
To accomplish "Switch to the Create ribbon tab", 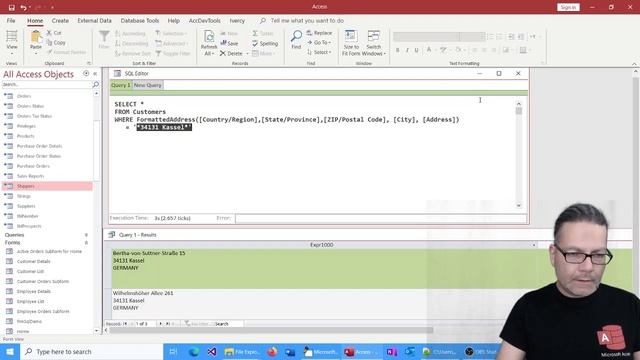I will (60, 20).
